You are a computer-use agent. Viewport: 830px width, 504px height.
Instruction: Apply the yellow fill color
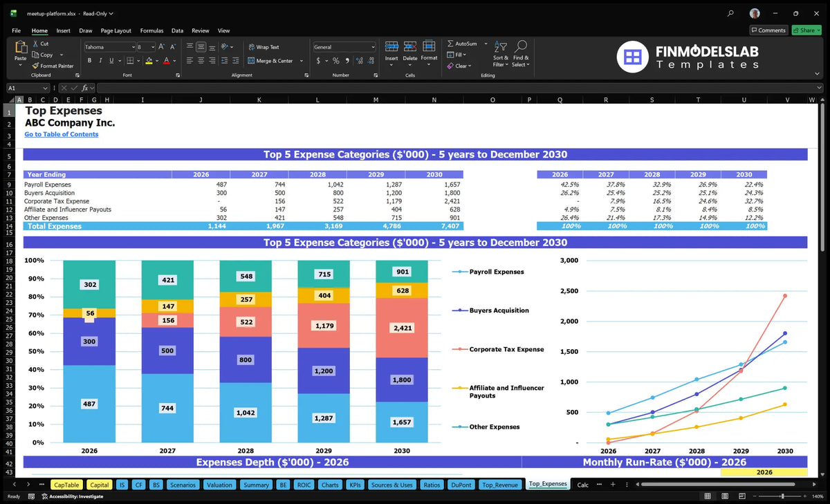[149, 61]
